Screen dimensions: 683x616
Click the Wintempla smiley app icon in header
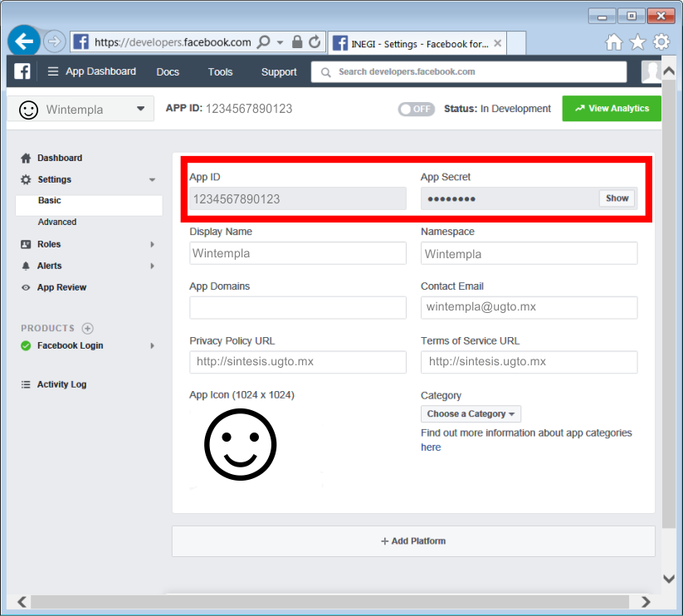coord(29,110)
